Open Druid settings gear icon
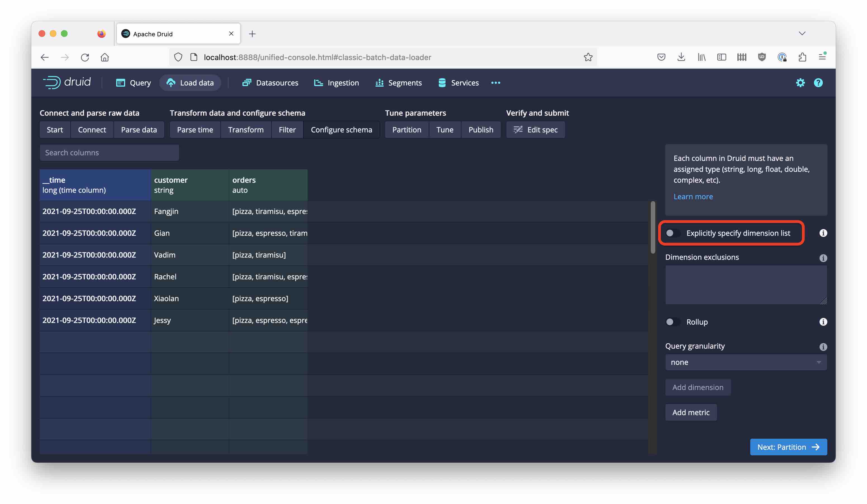This screenshot has width=867, height=504. point(800,83)
